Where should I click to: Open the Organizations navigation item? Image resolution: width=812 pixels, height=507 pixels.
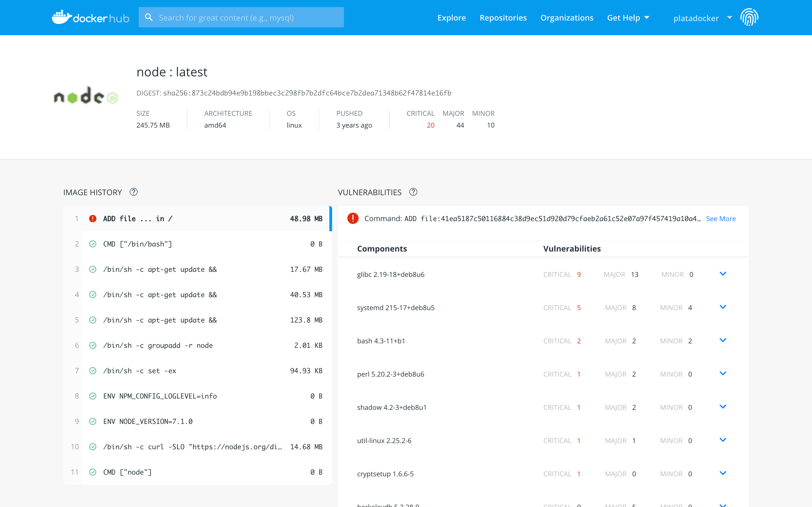click(x=566, y=18)
